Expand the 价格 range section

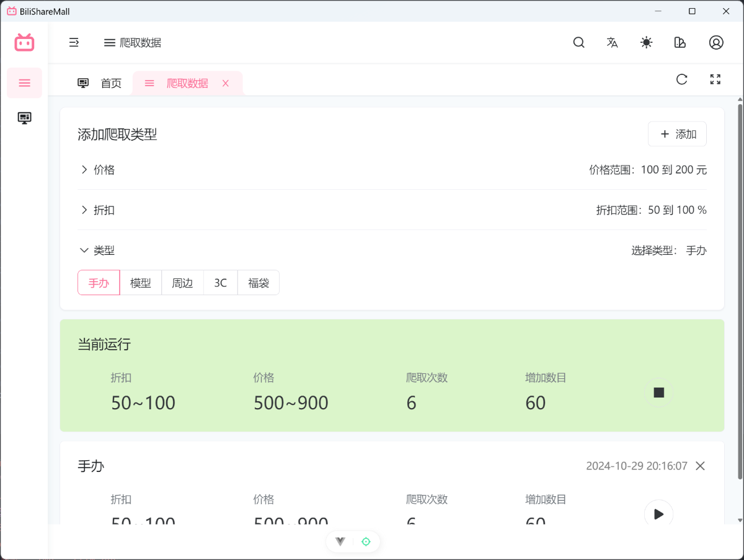click(x=98, y=170)
